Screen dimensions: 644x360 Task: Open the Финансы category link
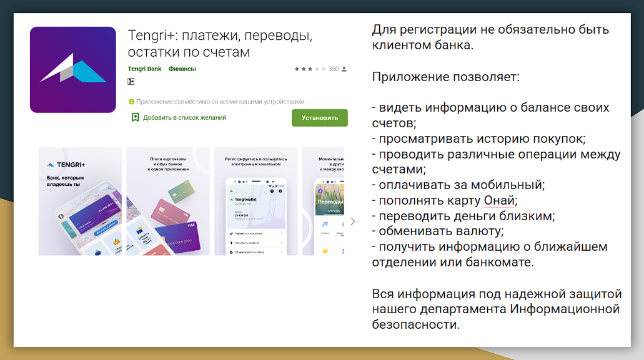[x=182, y=69]
